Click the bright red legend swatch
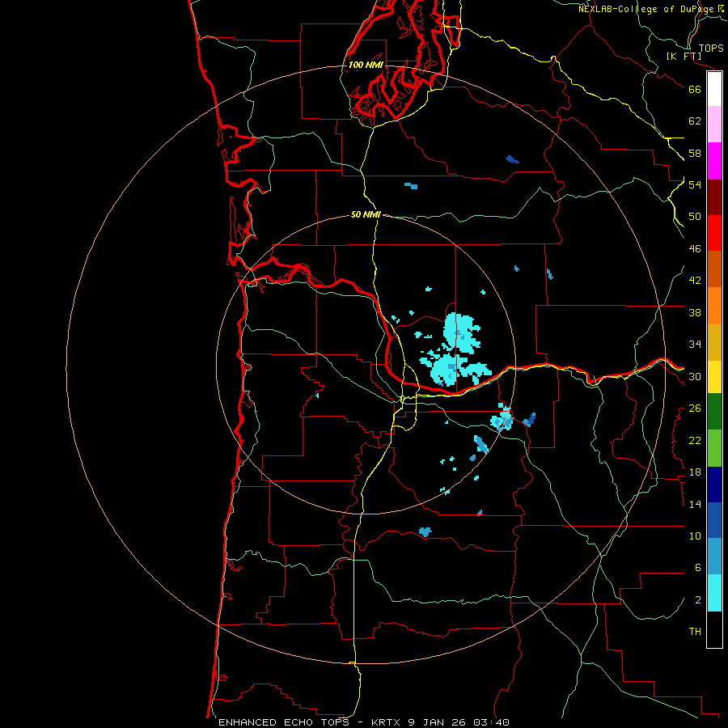Viewport: 728px width, 728px height. (714, 233)
